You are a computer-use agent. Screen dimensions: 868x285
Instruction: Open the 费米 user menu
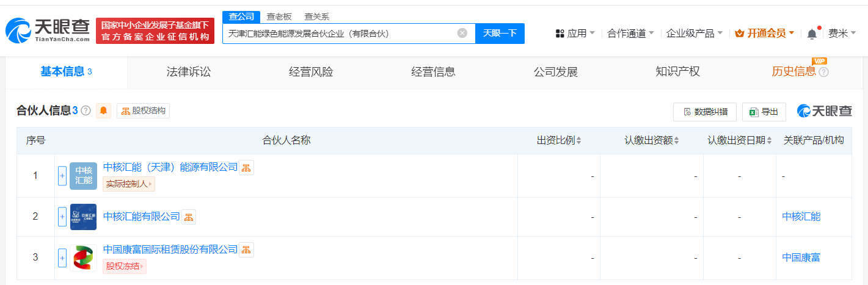842,33
